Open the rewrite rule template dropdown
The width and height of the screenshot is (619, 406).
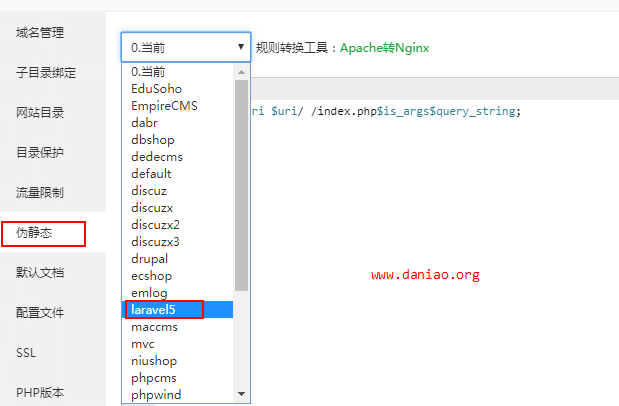[x=186, y=47]
